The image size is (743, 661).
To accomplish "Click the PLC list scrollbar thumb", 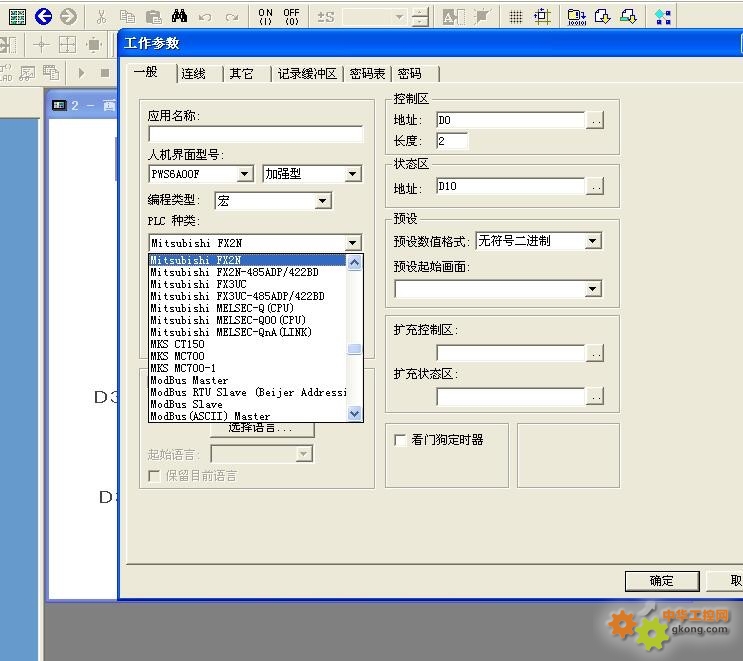I will click(354, 349).
